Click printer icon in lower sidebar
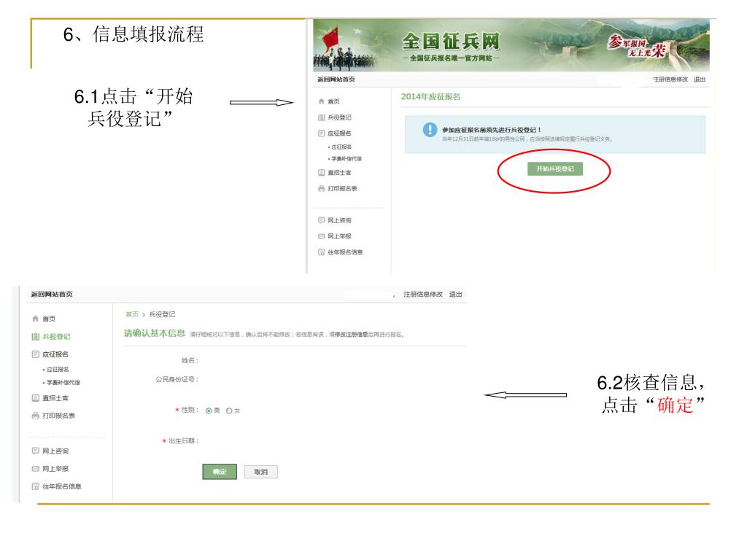Image resolution: width=747 pixels, height=560 pixels. 35,416
